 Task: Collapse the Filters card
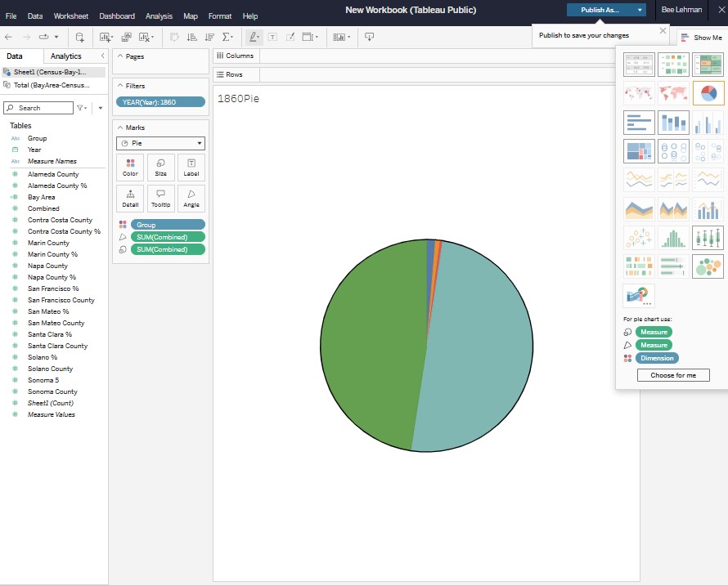click(119, 85)
